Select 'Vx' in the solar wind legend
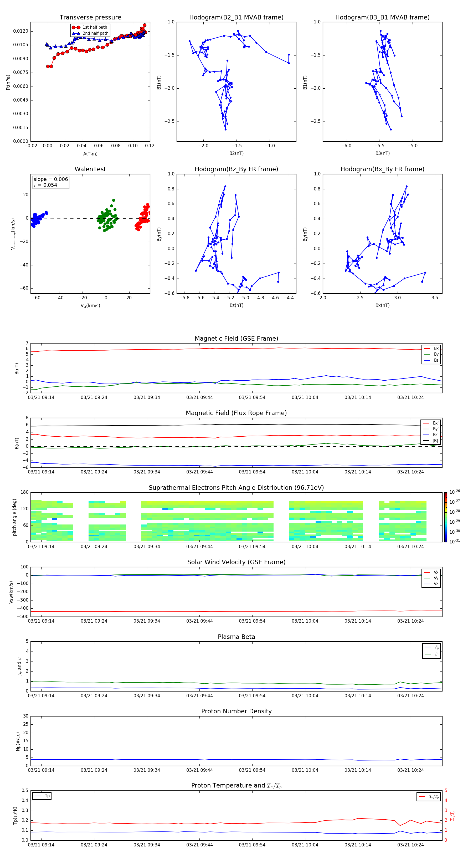 coord(431,572)
